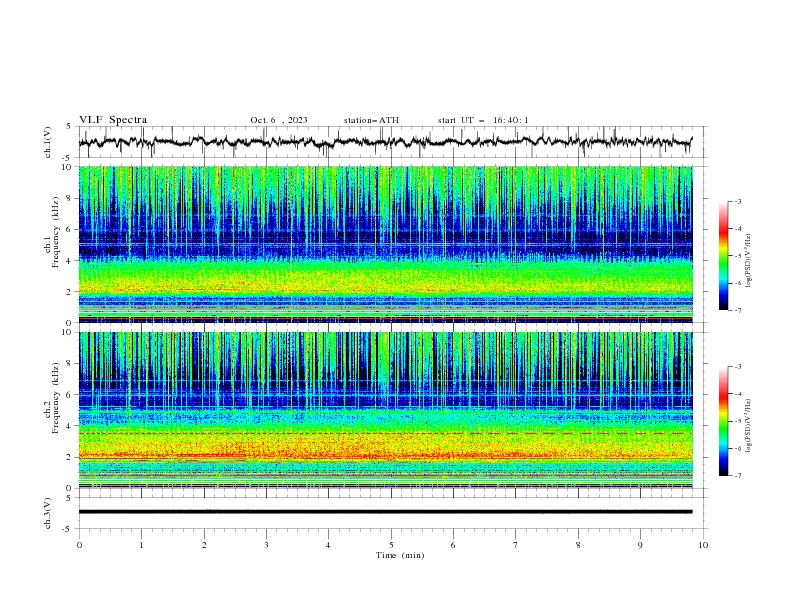
Task: Click inside the ch.2 spectrogram panel
Action: pos(385,410)
